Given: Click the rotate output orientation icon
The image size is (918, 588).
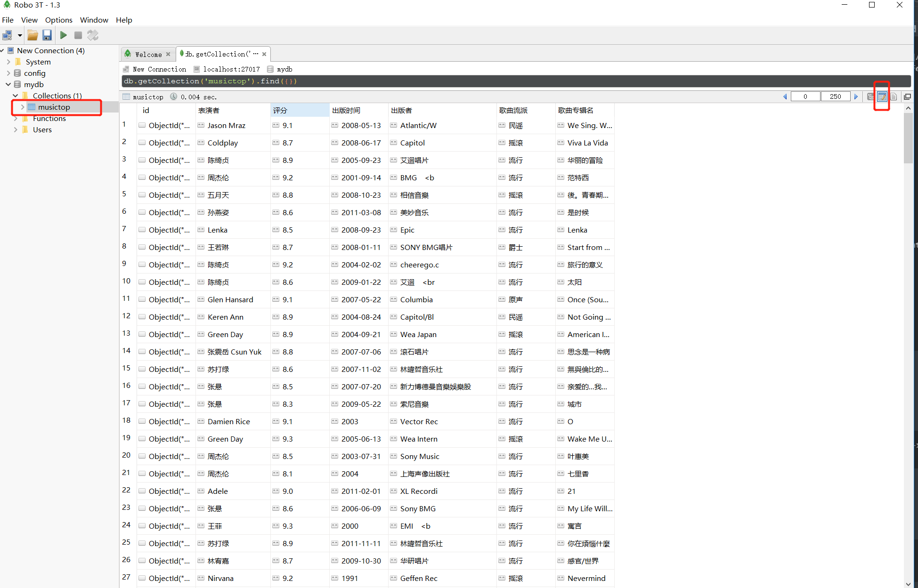Looking at the screenshot, I should (x=93, y=35).
